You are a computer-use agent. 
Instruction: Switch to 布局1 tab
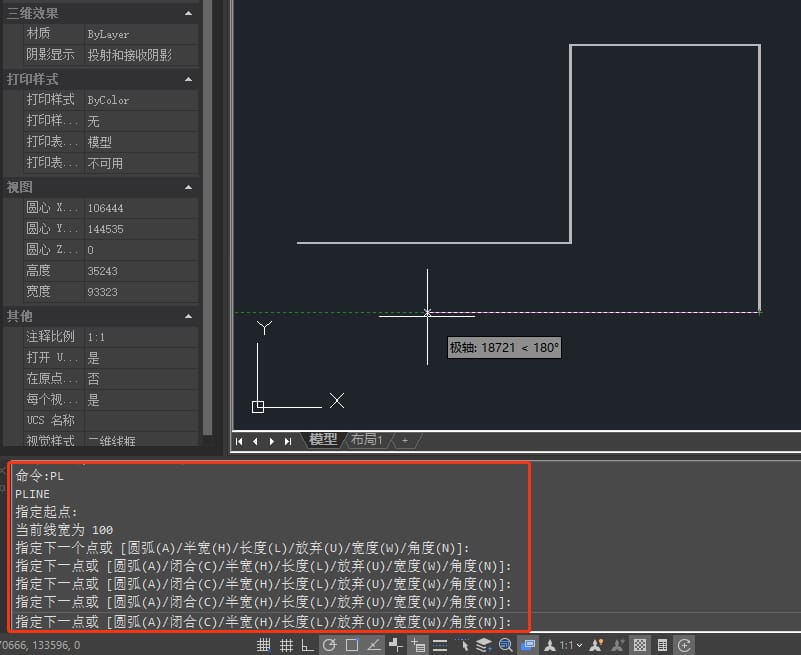pyautogui.click(x=367, y=439)
